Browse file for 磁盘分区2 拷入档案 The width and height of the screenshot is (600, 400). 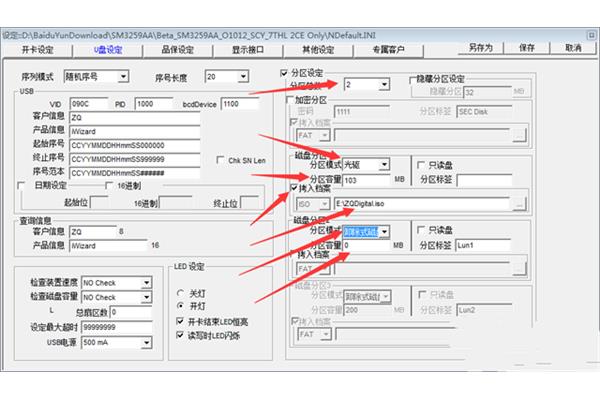click(519, 269)
